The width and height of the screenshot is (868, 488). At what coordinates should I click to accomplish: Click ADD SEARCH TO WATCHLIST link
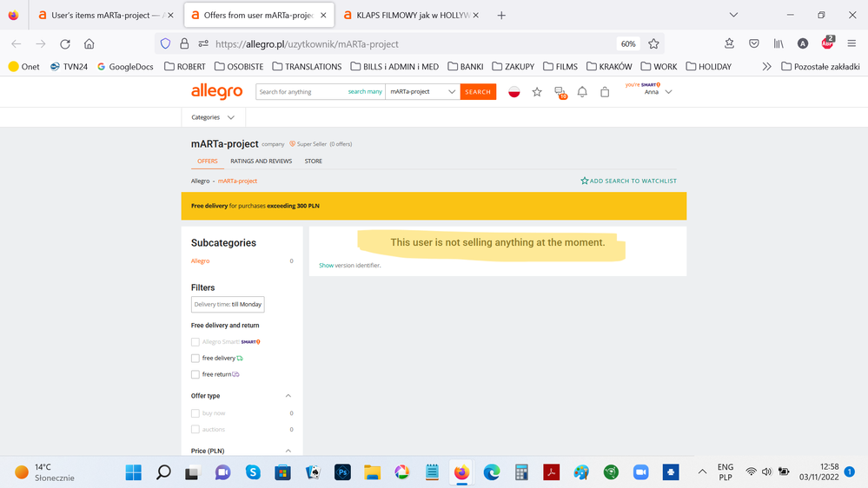(628, 181)
